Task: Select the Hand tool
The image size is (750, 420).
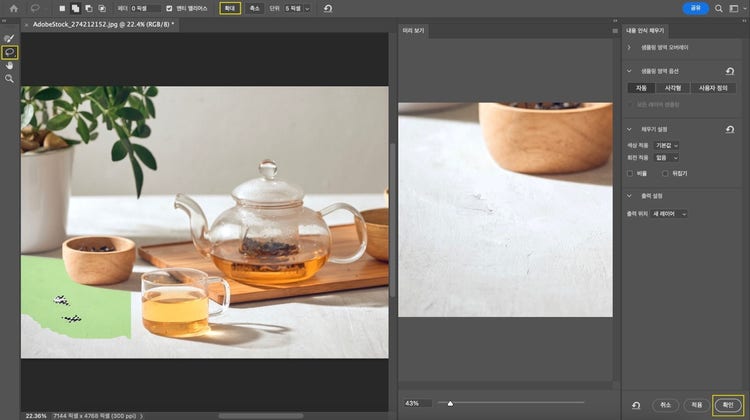Action: coord(10,65)
